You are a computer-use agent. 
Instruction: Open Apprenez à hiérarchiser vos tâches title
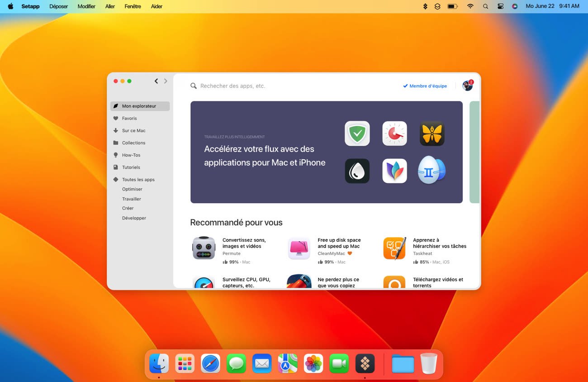pos(440,243)
